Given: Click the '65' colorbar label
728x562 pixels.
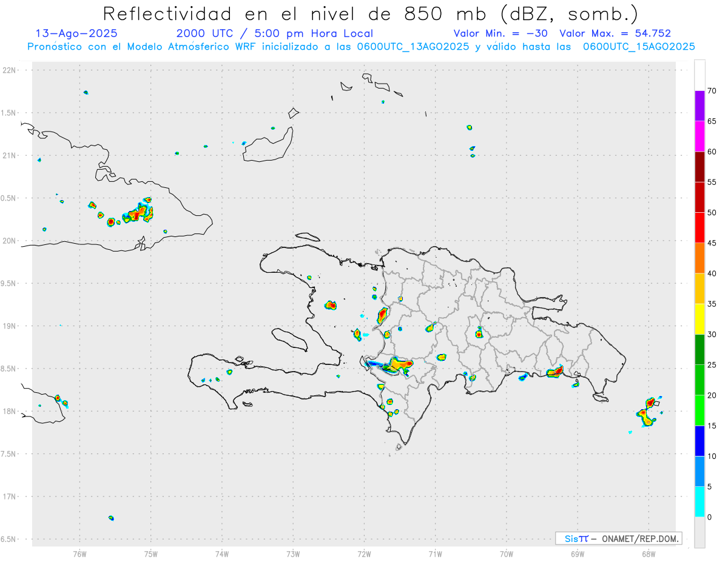Looking at the screenshot, I should tap(712, 121).
